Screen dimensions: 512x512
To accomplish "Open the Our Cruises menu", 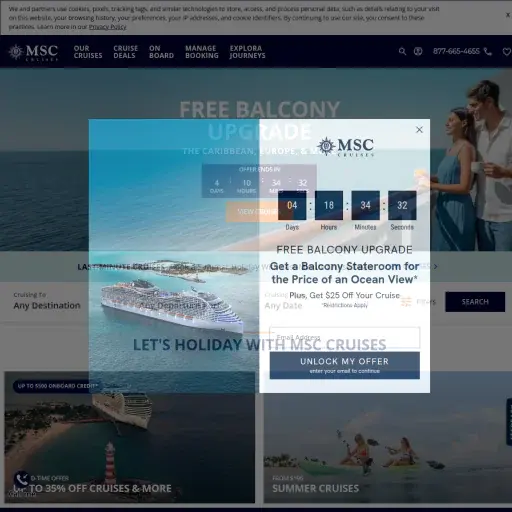I will tap(88, 52).
